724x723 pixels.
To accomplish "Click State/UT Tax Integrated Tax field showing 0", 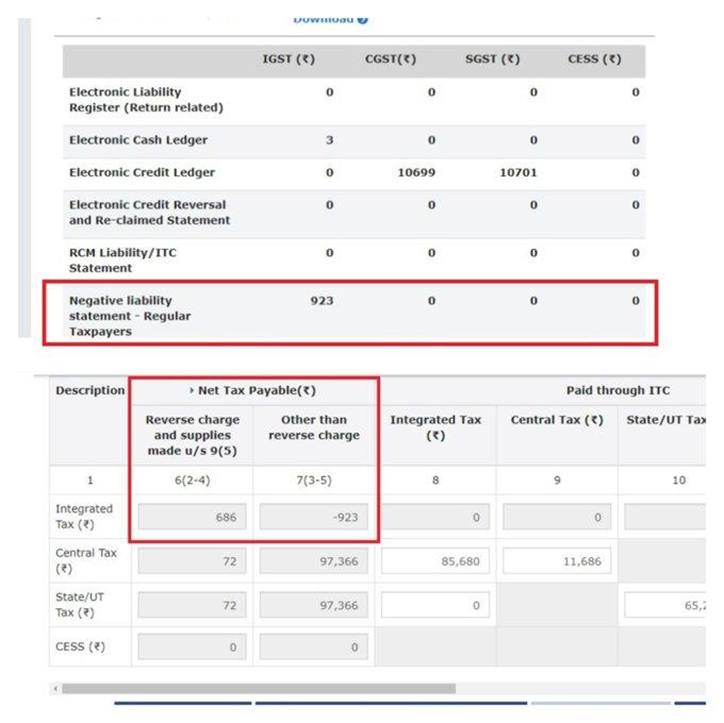I will 434,604.
